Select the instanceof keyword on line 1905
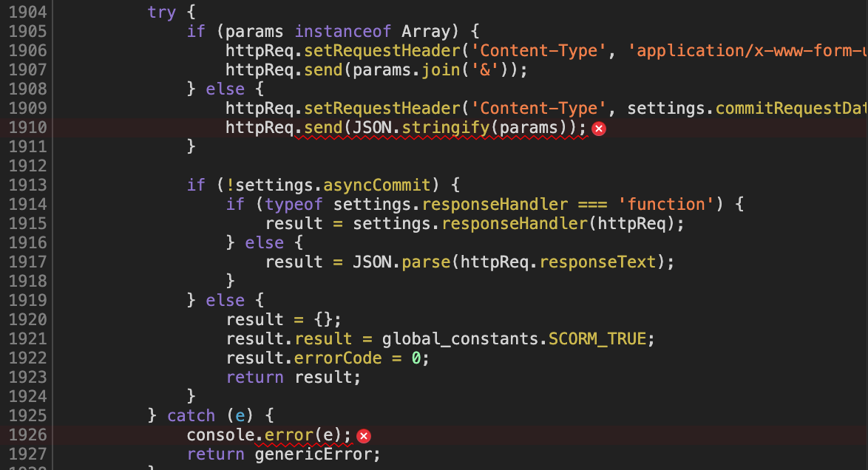Viewport: 868px width, 470px height. (x=342, y=31)
